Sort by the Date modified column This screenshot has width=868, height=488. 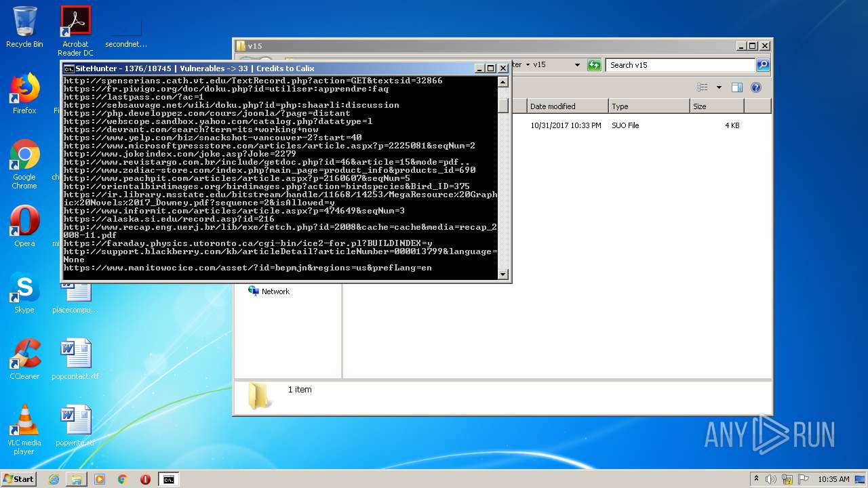[568, 106]
